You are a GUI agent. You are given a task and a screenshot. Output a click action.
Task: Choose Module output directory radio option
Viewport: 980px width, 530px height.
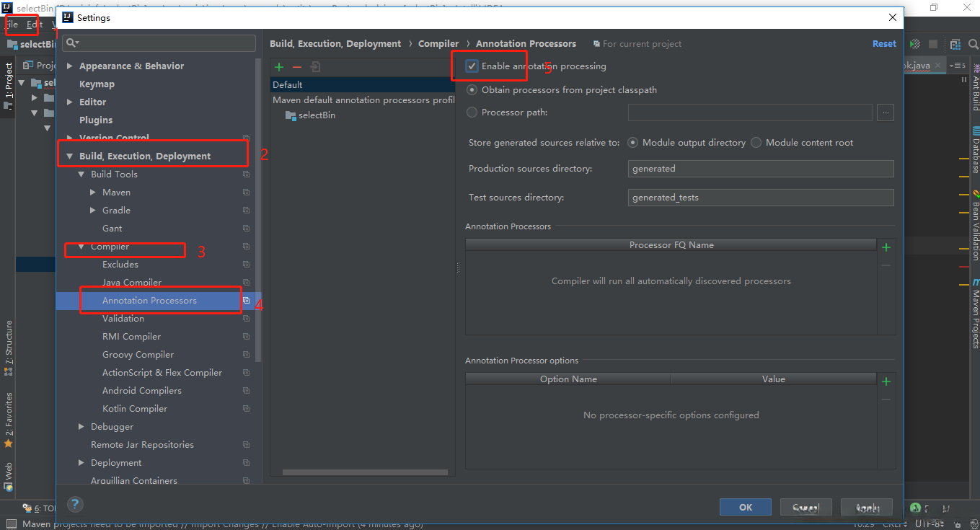633,143
